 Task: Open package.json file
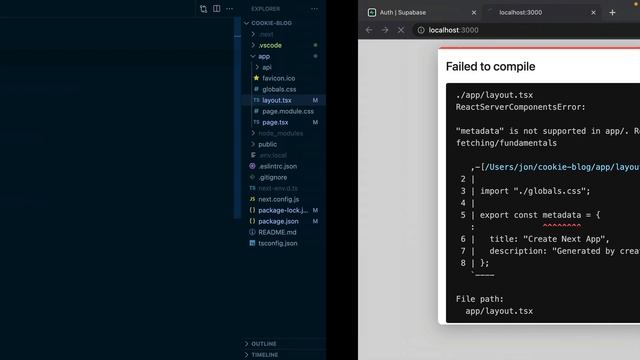278,222
